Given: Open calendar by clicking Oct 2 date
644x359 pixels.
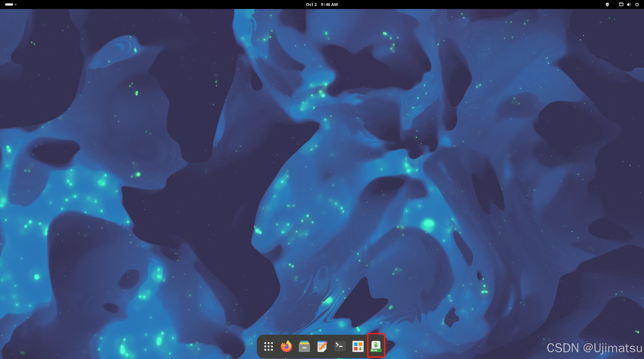Looking at the screenshot, I should pos(311,4).
